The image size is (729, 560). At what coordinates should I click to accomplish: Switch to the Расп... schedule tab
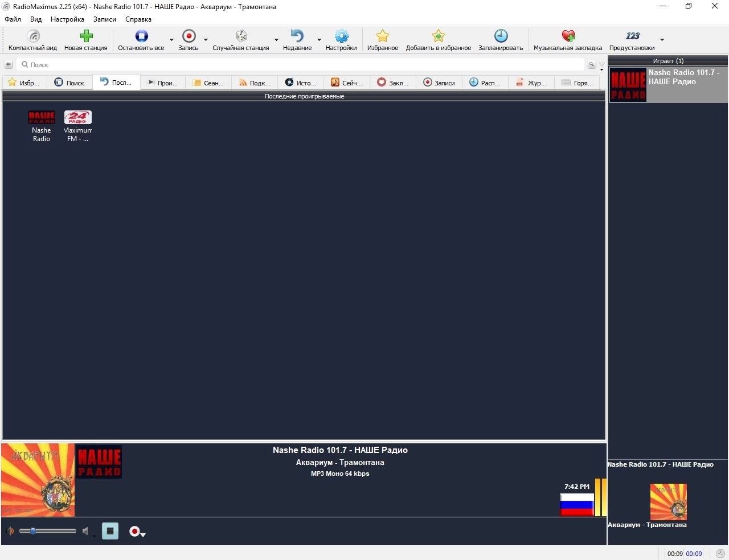tap(486, 83)
